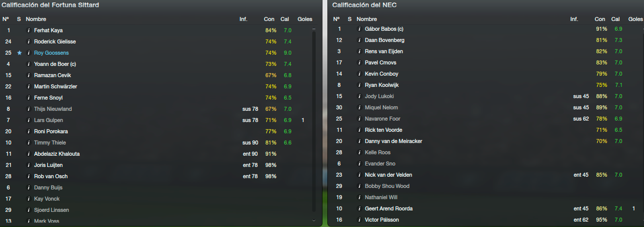Click info icon next to Victor Pálsson

pos(360,220)
